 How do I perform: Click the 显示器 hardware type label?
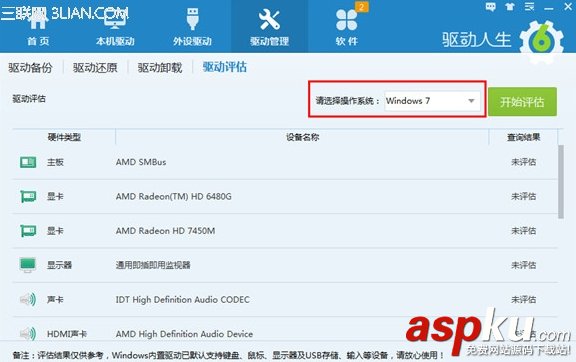[x=60, y=265]
